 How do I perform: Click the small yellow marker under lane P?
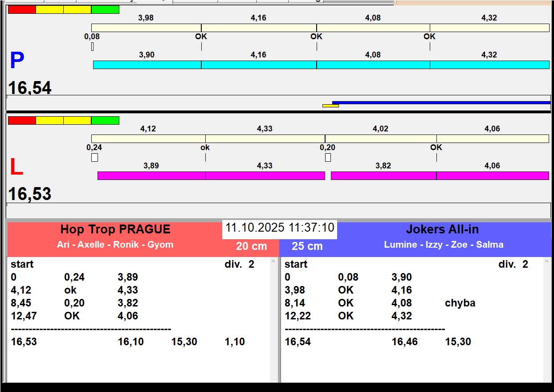(330, 106)
